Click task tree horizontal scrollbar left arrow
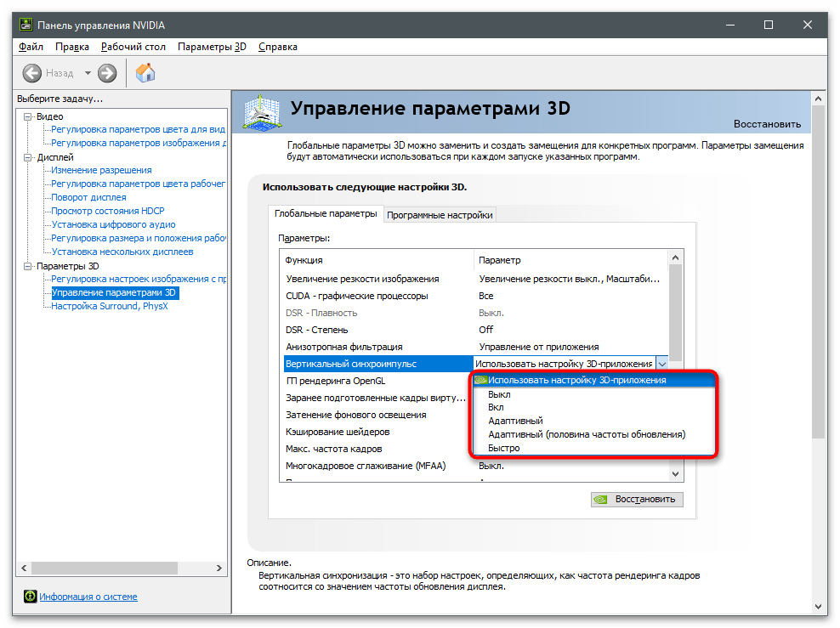 tap(24, 568)
